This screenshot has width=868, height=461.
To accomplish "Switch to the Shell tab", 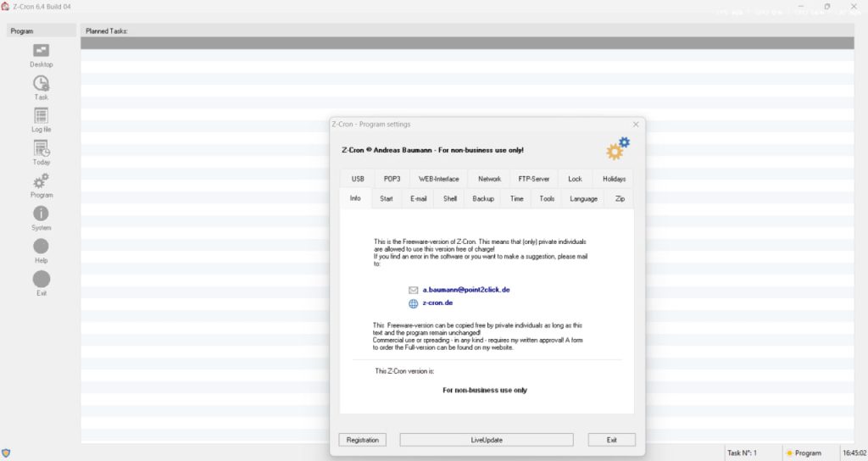I will [450, 198].
